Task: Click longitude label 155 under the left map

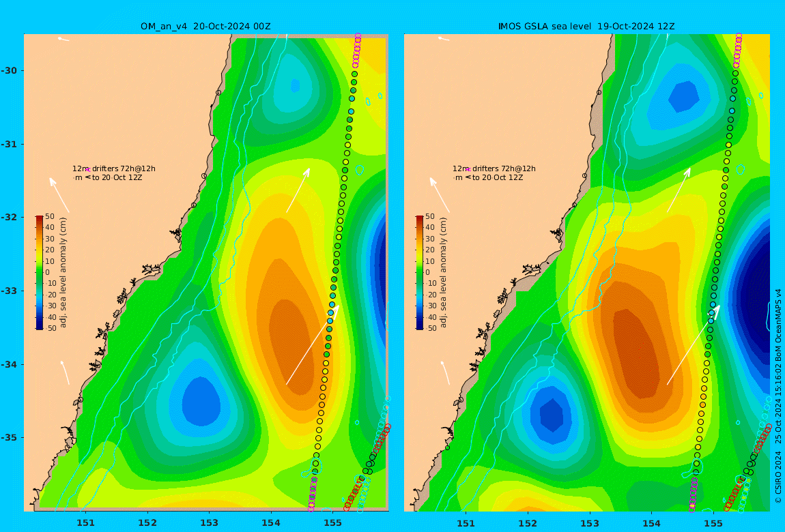Action: (x=333, y=523)
